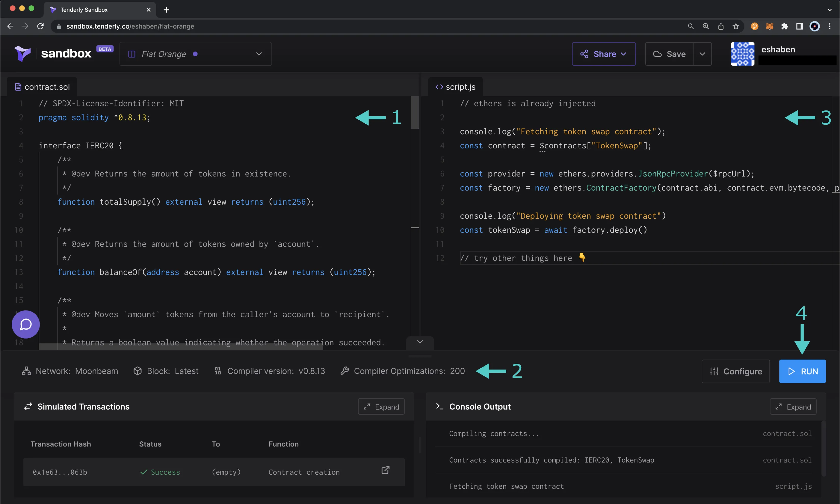Open transaction 0x1e63...063b external link icon
This screenshot has width=840, height=504.
pyautogui.click(x=385, y=470)
